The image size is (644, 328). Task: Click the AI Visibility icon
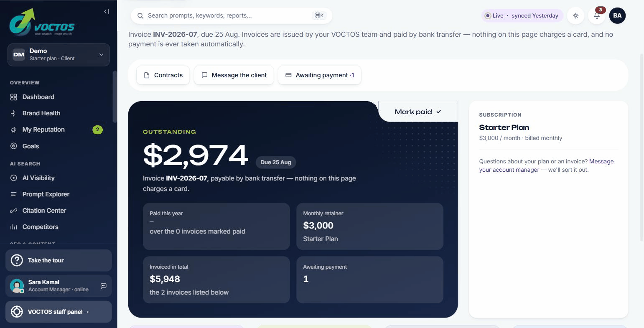tap(14, 178)
